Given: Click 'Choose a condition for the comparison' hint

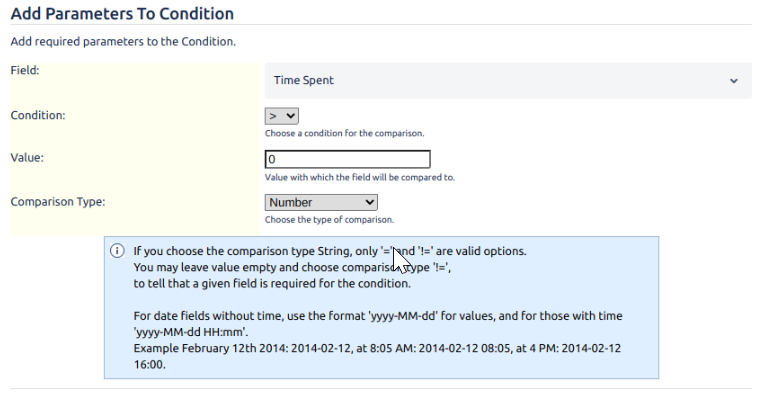Looking at the screenshot, I should (x=344, y=133).
